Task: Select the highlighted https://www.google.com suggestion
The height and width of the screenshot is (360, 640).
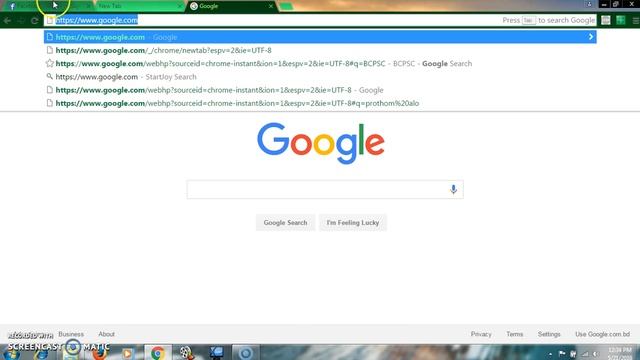Action: click(320, 37)
